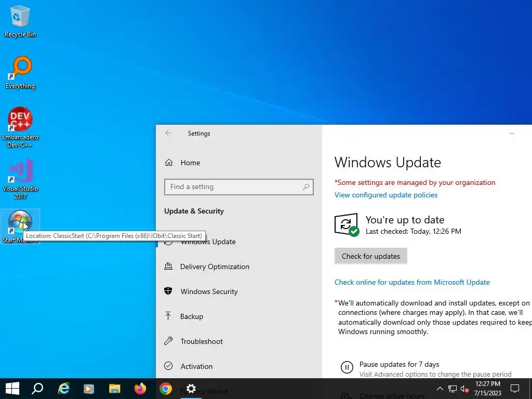The width and height of the screenshot is (532, 399).
Task: Select Windows Update in the sidebar
Action: coord(238,242)
